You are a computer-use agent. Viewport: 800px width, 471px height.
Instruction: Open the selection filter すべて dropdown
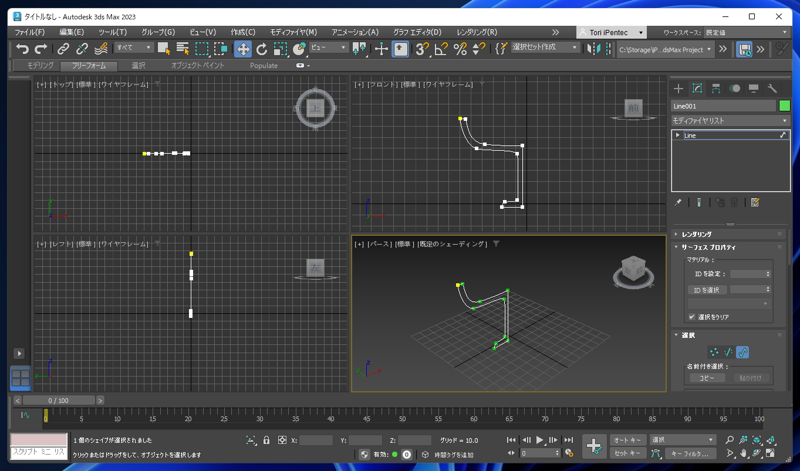coord(134,47)
